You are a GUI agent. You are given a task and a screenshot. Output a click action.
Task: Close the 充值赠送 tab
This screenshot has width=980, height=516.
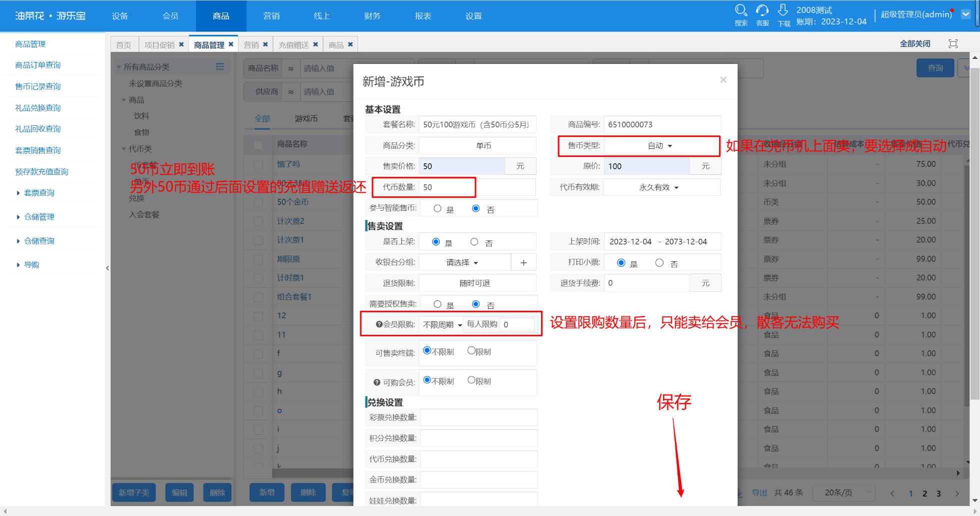(x=315, y=44)
